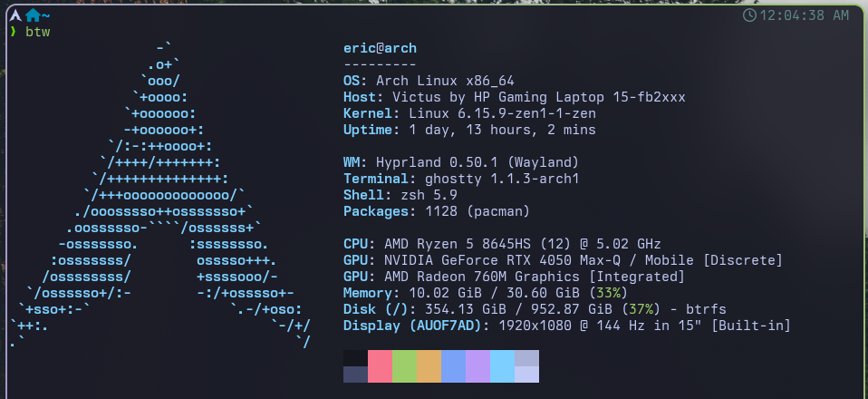Select the typed command 'btw'

(38, 32)
